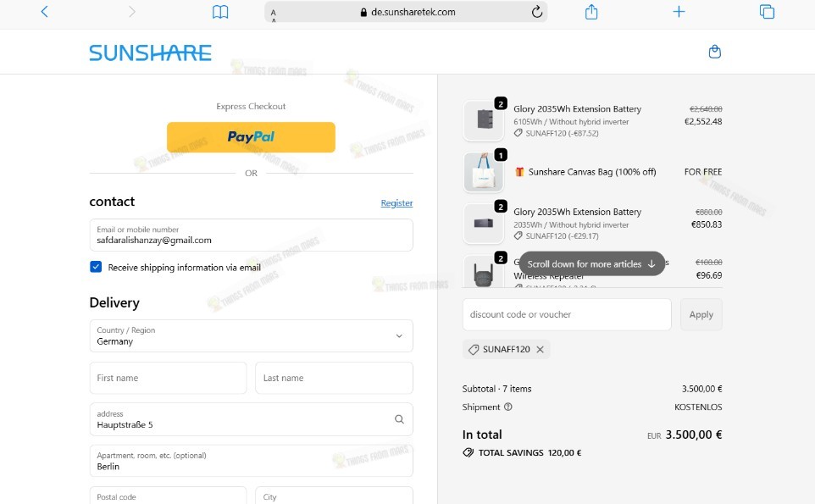815x504 pixels.
Task: Click the 2035Wh Glory Extension Battery thumbnail
Action: coord(484,224)
